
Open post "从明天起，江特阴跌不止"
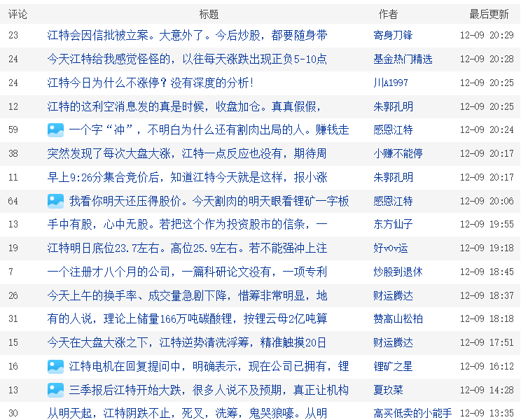pos(187,413)
